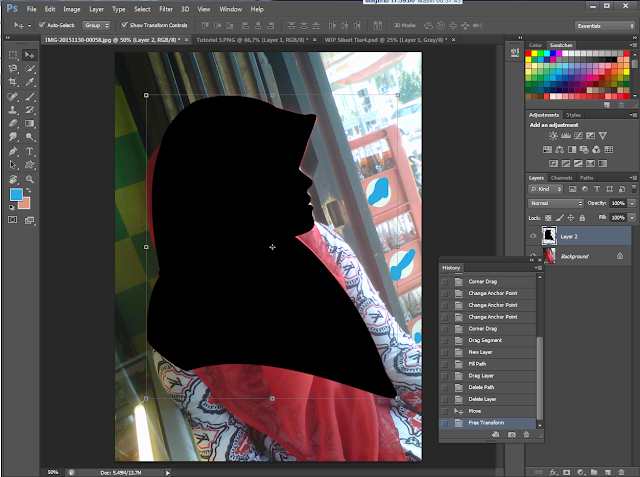Select the Background layer thumbnail
This screenshot has width=640, height=477.
coord(549,256)
